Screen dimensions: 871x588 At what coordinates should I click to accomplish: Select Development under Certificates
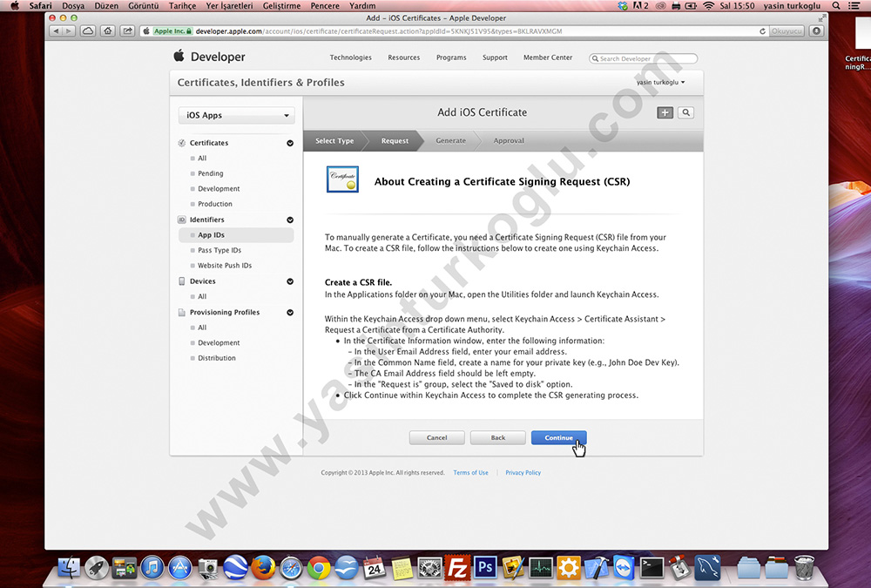click(x=219, y=189)
